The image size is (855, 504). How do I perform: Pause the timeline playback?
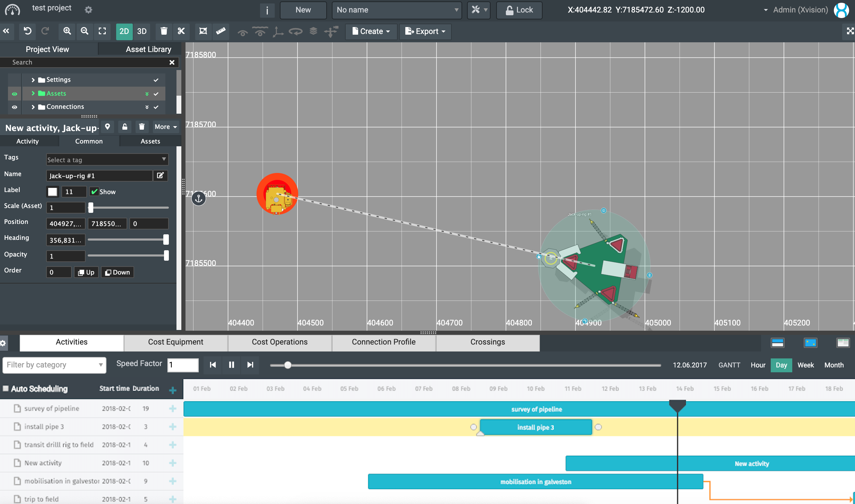coord(231,365)
